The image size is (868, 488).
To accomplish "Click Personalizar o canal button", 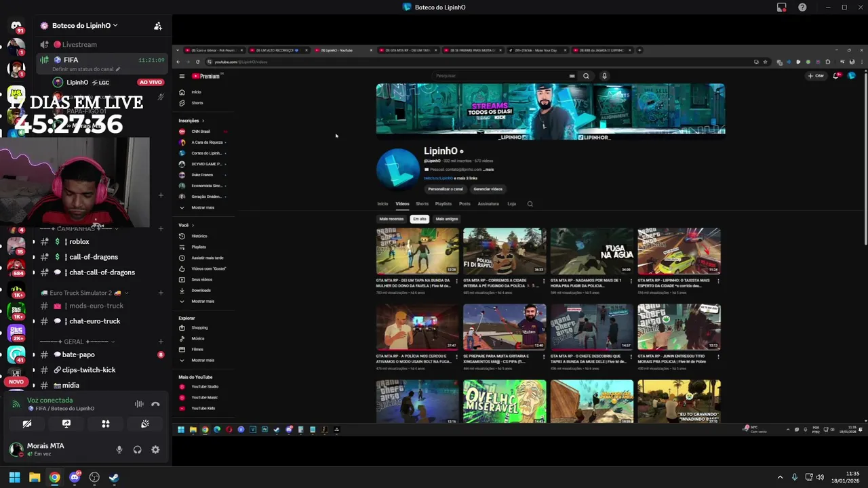I will click(x=446, y=189).
